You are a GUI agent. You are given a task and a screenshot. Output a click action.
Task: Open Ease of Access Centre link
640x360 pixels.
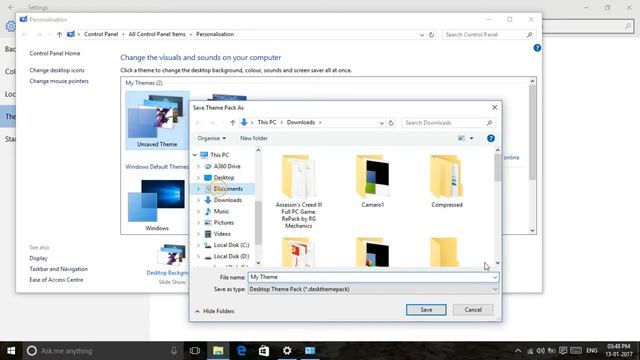click(x=56, y=280)
